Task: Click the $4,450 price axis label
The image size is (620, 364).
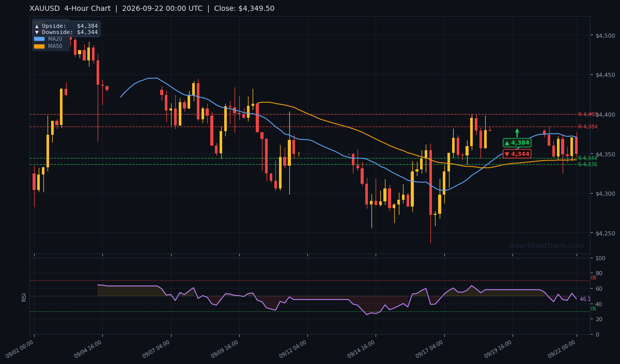Action: pyautogui.click(x=606, y=75)
